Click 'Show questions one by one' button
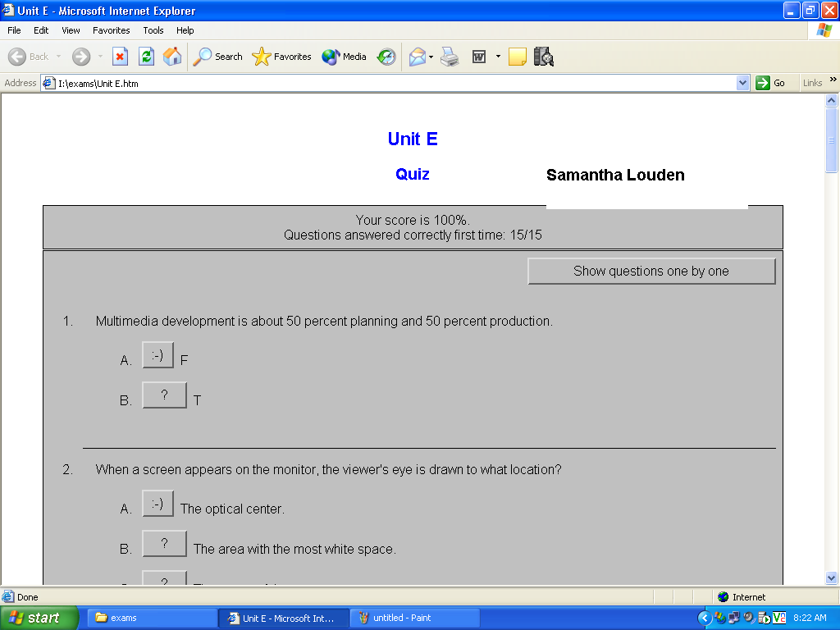The image size is (840, 630). (651, 272)
